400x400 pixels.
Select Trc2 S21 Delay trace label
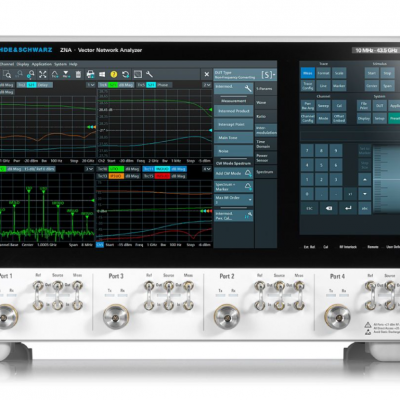pyautogui.click(x=35, y=85)
